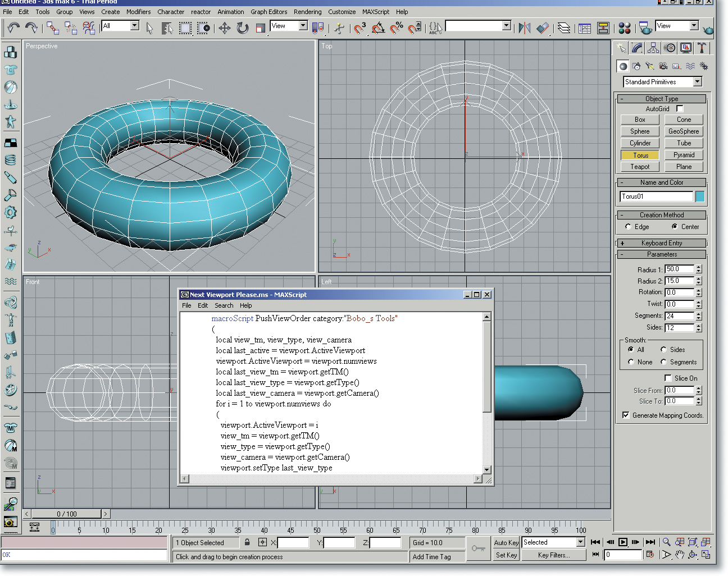
Task: Click the Auto Key button
Action: coord(506,542)
